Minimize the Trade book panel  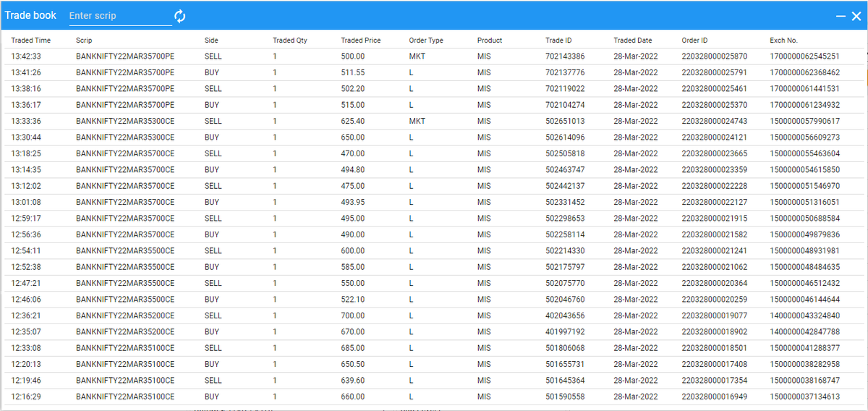coord(841,16)
